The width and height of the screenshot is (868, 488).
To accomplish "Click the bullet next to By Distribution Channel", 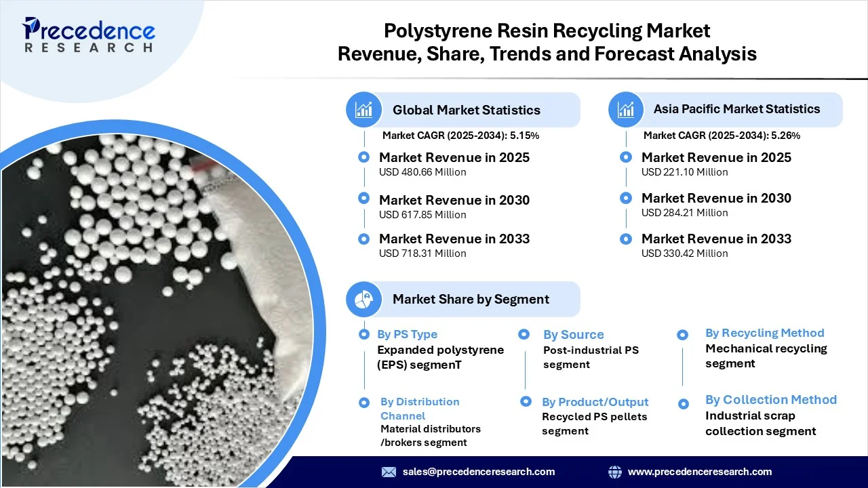I will [363, 403].
